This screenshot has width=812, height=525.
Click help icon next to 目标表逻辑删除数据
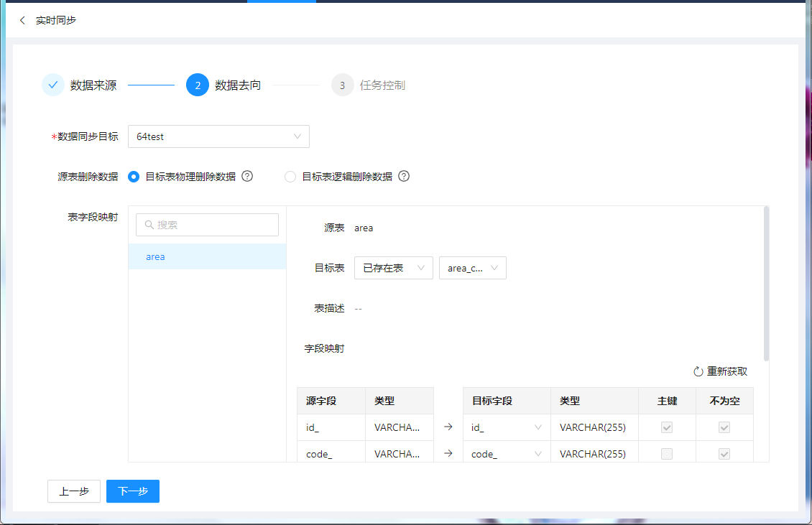point(404,176)
